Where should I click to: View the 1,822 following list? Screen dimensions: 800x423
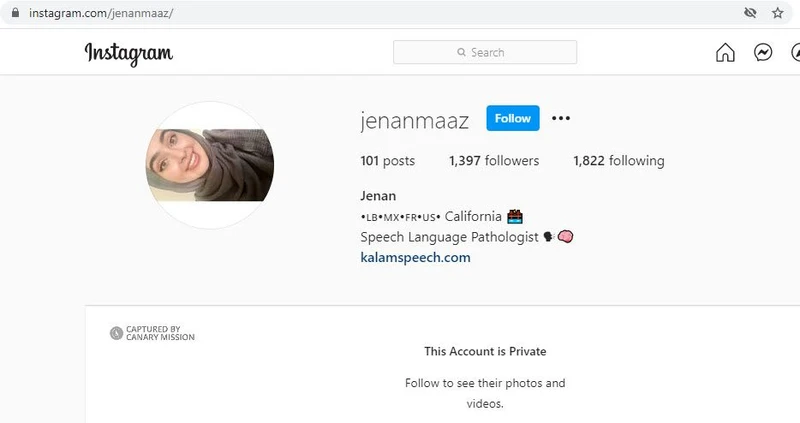click(618, 161)
